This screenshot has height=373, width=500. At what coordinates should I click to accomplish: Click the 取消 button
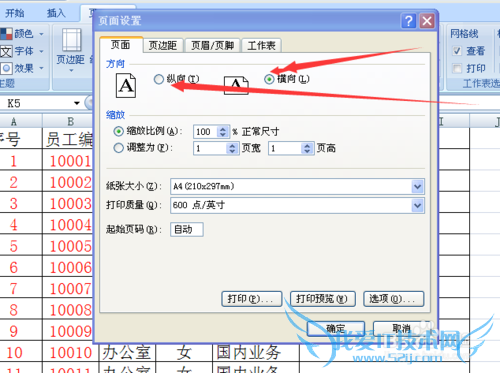[x=402, y=329]
